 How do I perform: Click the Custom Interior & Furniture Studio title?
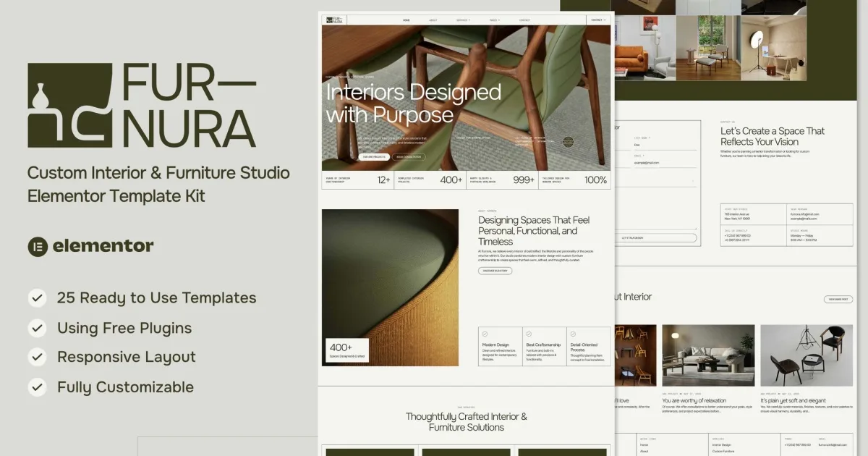(158, 185)
